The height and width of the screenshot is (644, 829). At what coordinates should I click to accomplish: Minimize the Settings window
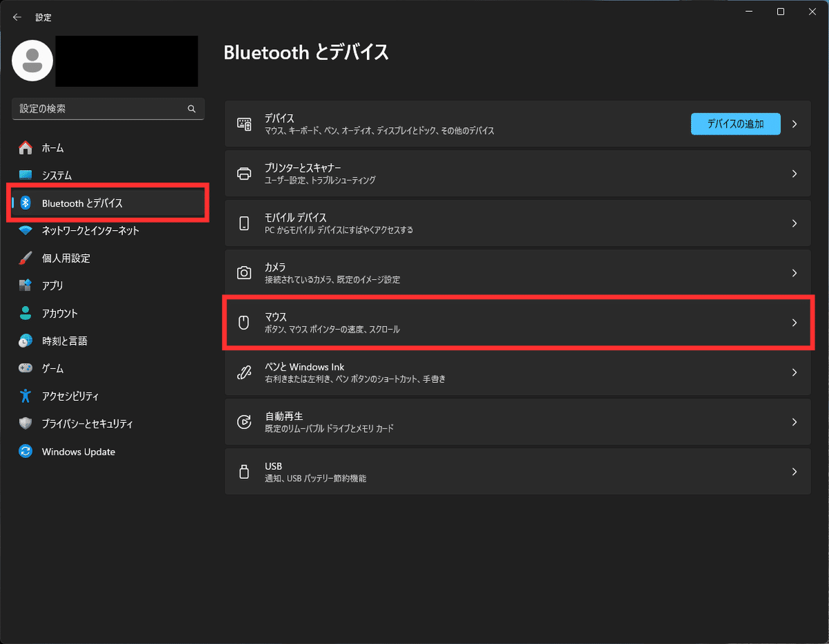pos(748,12)
